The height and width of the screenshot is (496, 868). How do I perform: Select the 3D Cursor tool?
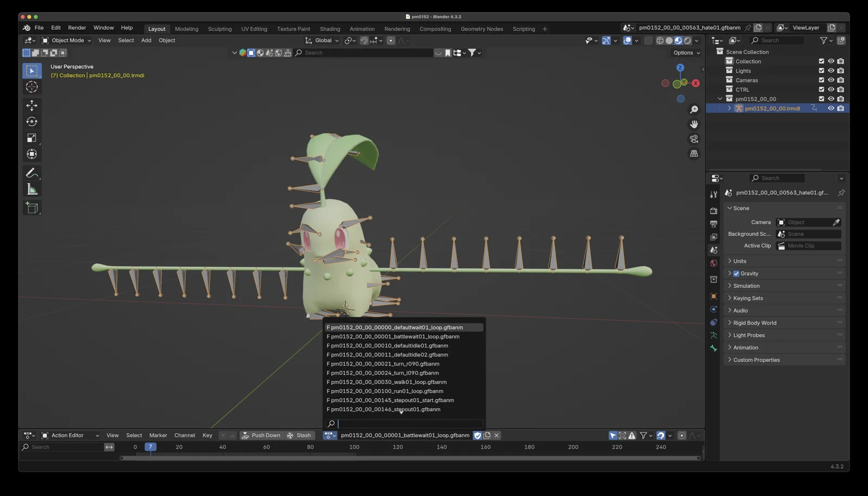(x=32, y=87)
